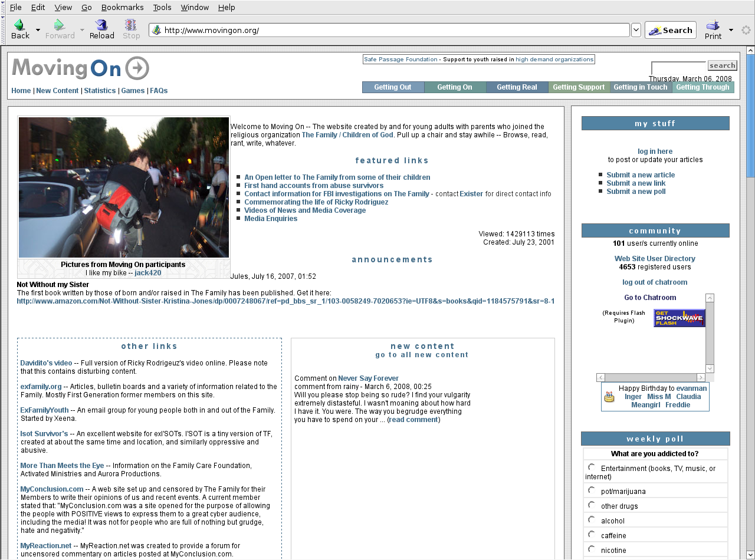This screenshot has height=560, width=755.
Task: Open the Bookmarks menu
Action: (x=122, y=7)
